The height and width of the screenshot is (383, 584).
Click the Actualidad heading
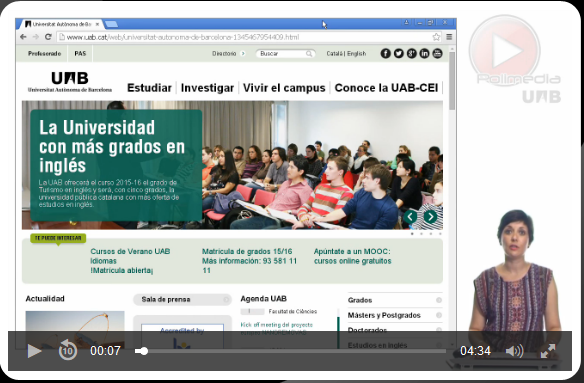45,299
